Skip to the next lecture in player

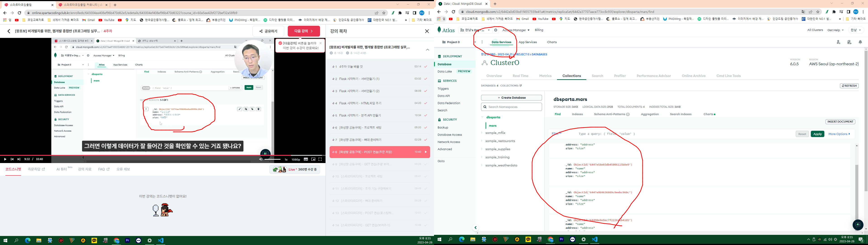[19, 159]
